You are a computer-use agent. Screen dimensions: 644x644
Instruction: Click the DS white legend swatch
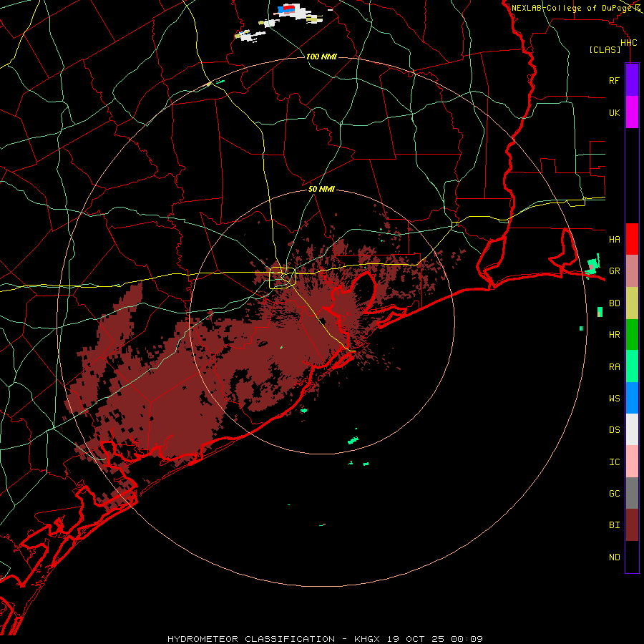pyautogui.click(x=632, y=429)
